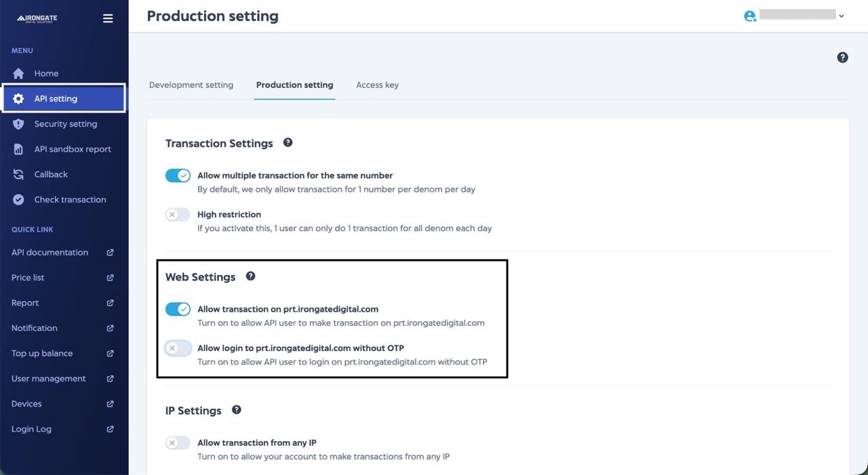Click the help question mark icon
Viewport: 868px width, 475px height.
pyautogui.click(x=842, y=57)
